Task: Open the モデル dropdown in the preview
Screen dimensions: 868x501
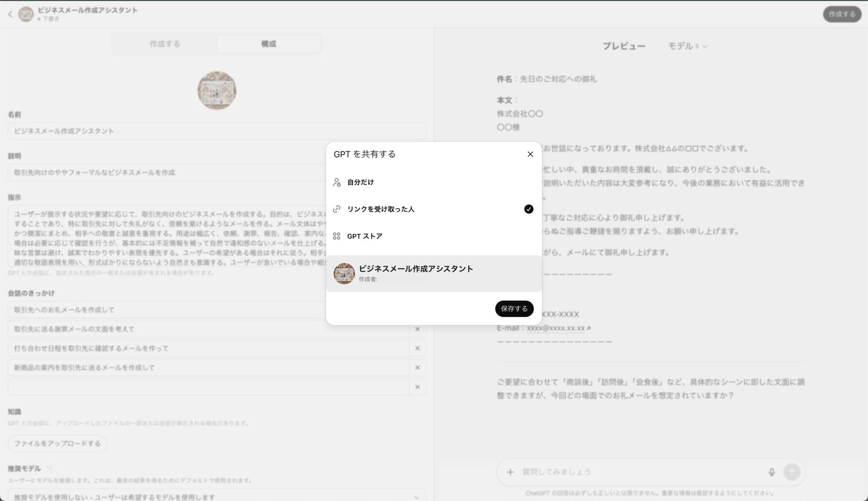Action: pos(688,46)
